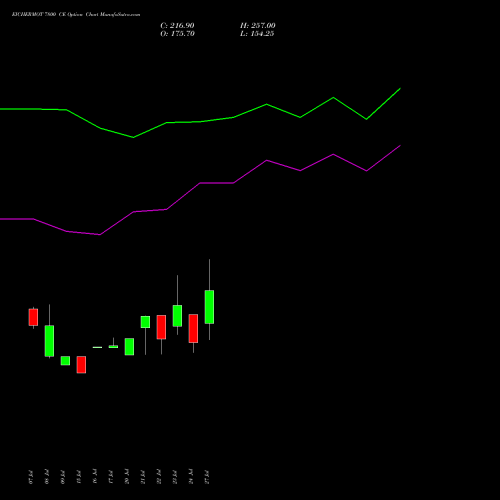500x500 pixels.
Task: Click the '21 Jul' date label
Action: (143, 477)
